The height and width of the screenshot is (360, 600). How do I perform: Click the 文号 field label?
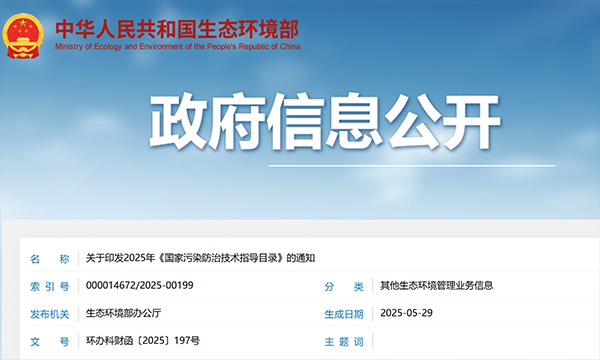pyautogui.click(x=50, y=342)
